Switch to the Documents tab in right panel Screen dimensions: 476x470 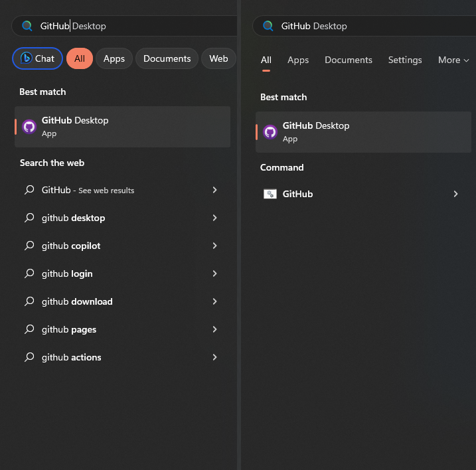coord(349,60)
